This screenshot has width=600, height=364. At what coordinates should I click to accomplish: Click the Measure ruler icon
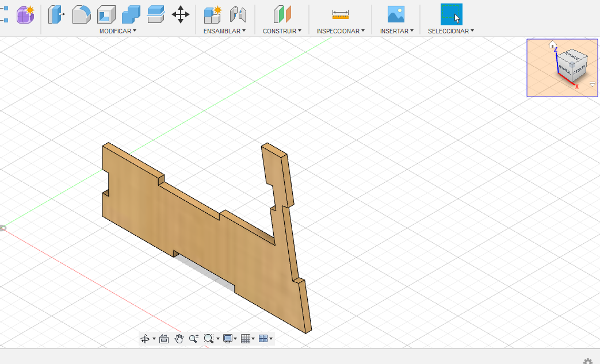[340, 14]
